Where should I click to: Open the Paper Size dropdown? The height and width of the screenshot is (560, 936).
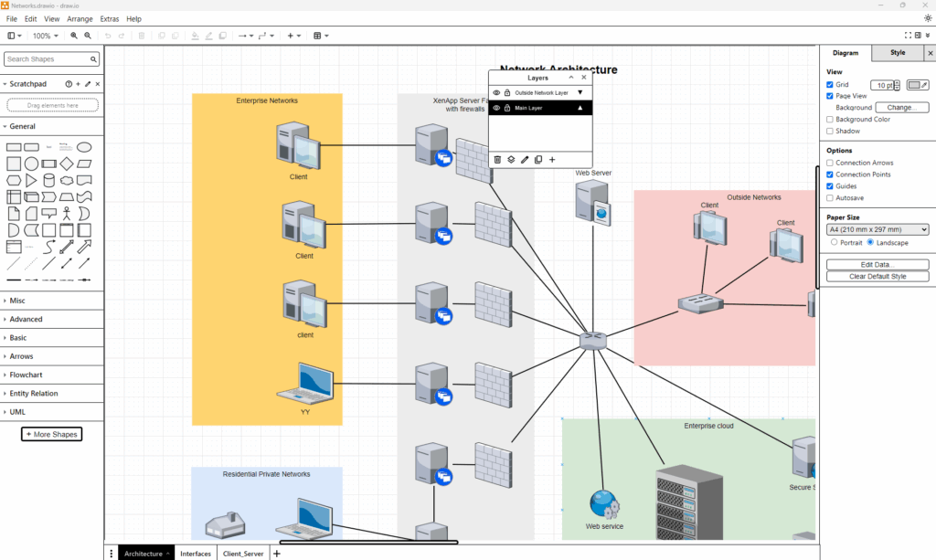point(877,230)
